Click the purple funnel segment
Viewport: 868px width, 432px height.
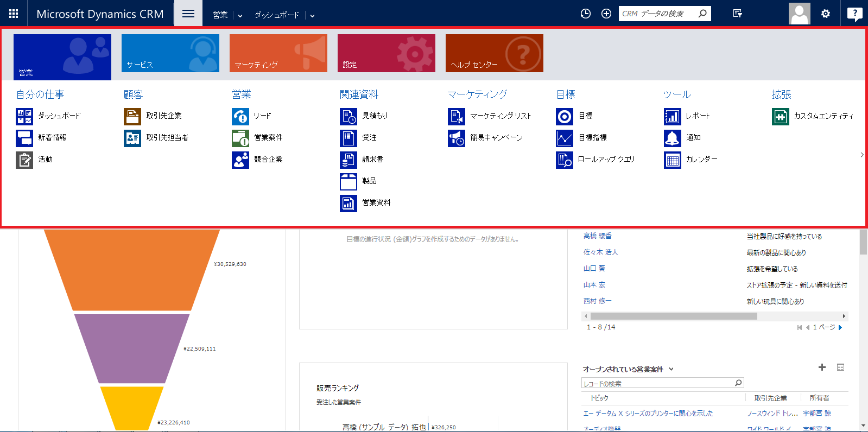[x=132, y=349]
